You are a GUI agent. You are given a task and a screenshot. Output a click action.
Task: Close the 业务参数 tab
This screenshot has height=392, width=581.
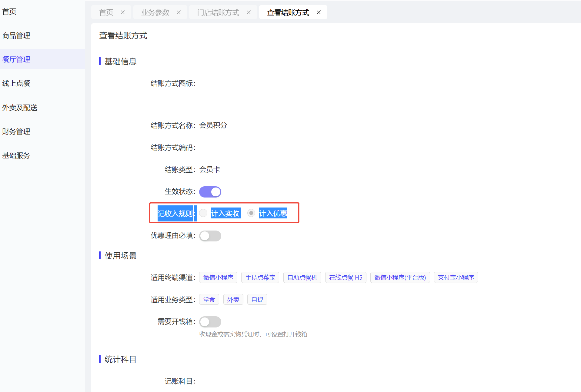click(179, 12)
